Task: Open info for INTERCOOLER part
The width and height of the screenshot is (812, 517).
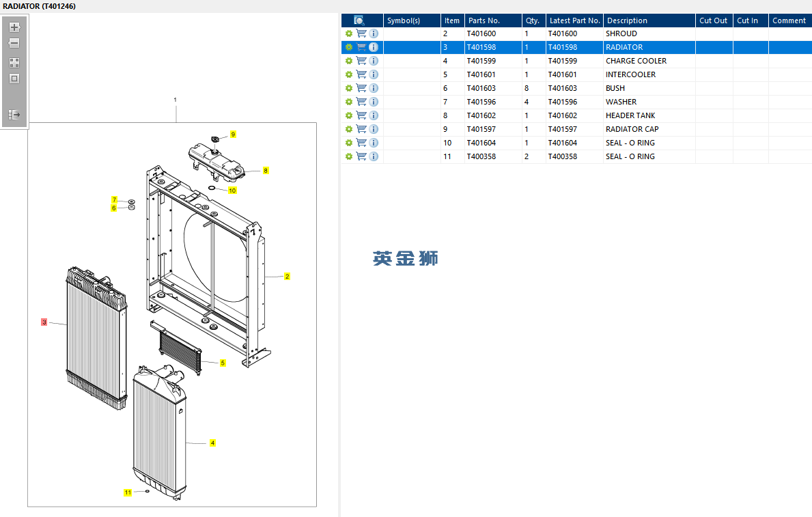Action: click(374, 74)
